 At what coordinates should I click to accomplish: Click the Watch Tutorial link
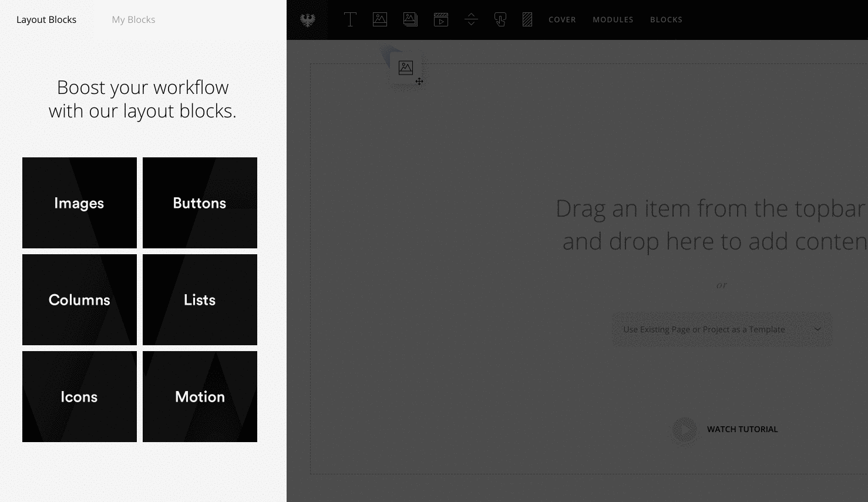coord(742,429)
